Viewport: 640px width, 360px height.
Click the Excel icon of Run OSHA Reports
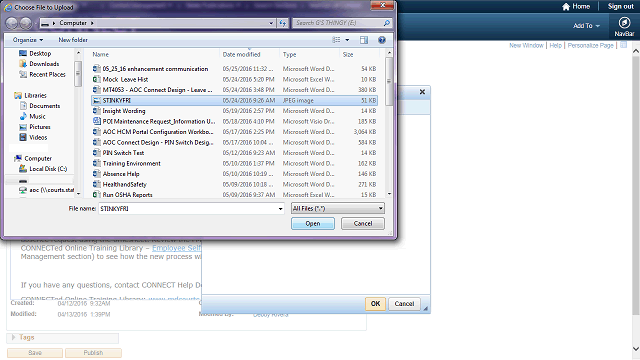96,195
